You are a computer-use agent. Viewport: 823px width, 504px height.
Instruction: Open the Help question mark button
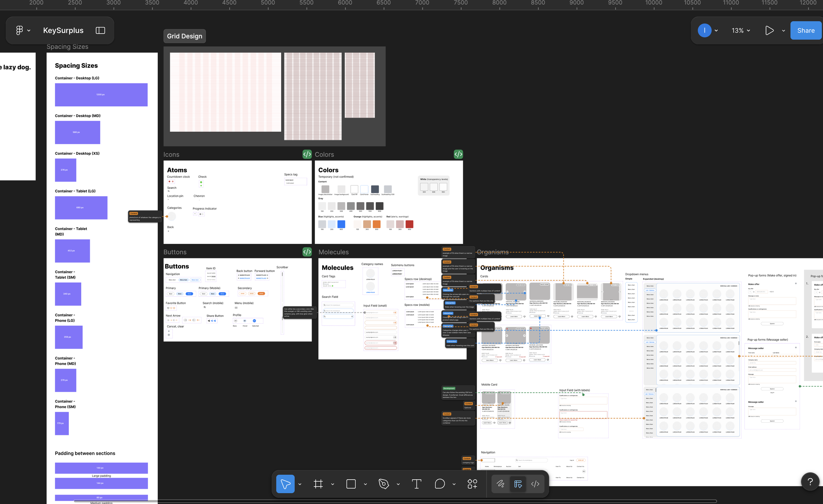click(810, 481)
